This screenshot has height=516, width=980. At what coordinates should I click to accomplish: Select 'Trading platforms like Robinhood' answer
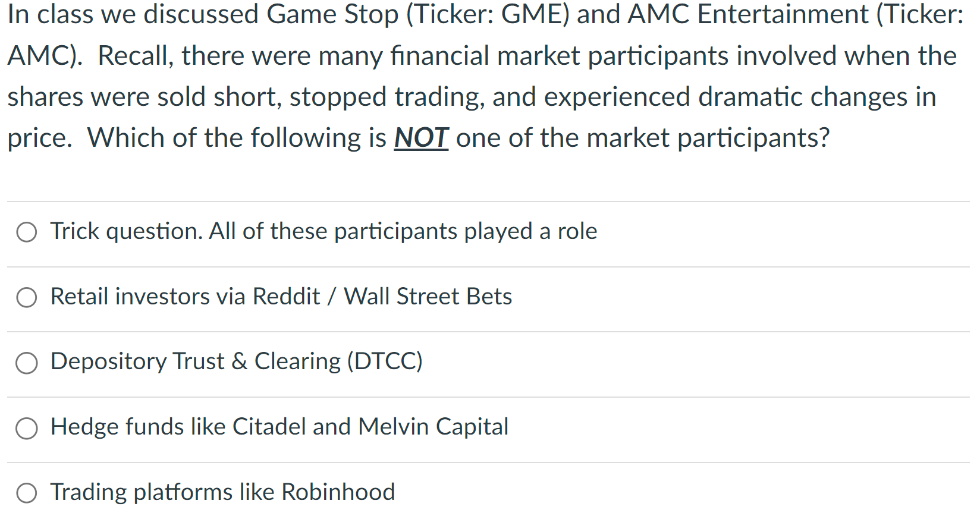click(x=26, y=492)
